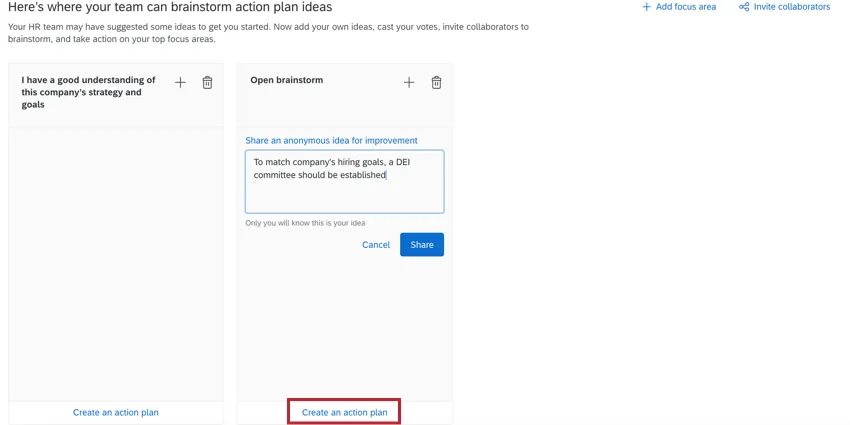Create an action plan for Open brainstorm

click(344, 412)
